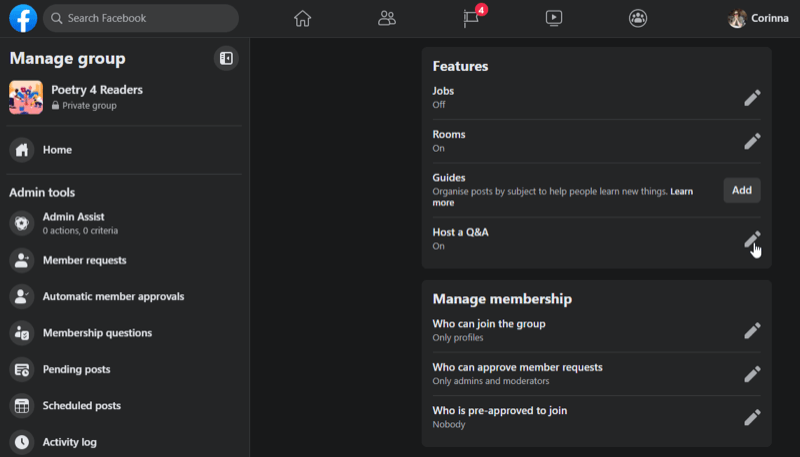This screenshot has width=800, height=457.
Task: Focus the Search Facebook field
Action: pyautogui.click(x=140, y=18)
